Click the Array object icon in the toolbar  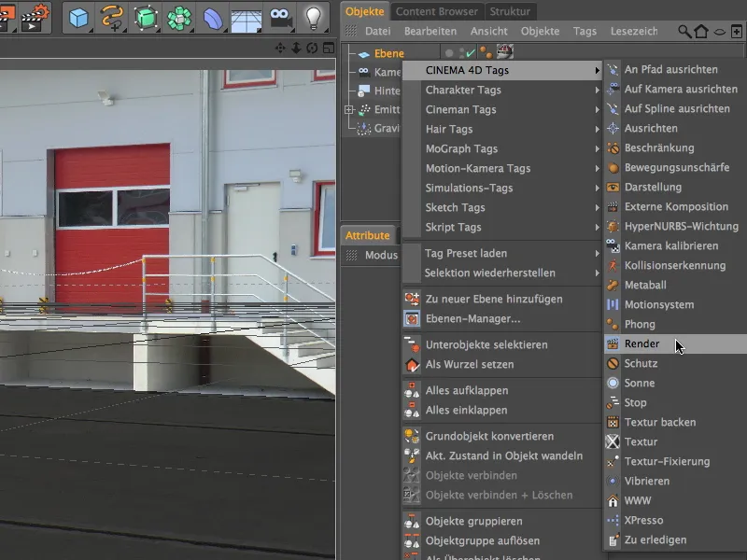[x=181, y=17]
